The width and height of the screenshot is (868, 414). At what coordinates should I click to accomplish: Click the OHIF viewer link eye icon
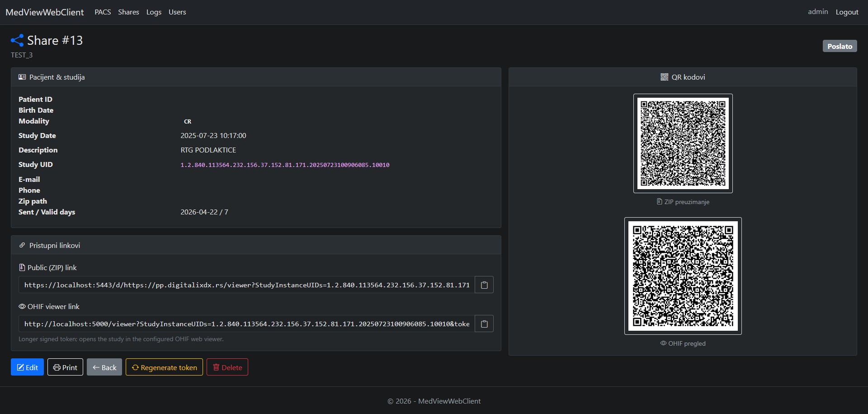22,306
